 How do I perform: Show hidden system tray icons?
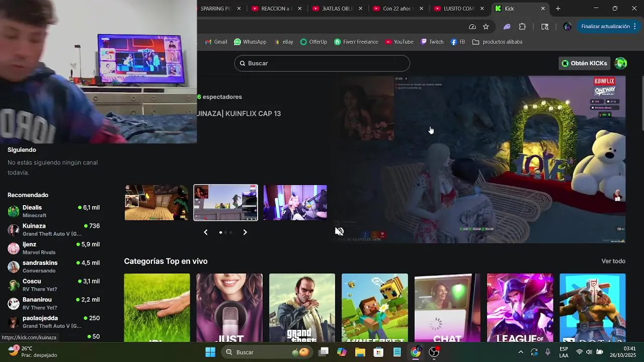click(x=520, y=352)
